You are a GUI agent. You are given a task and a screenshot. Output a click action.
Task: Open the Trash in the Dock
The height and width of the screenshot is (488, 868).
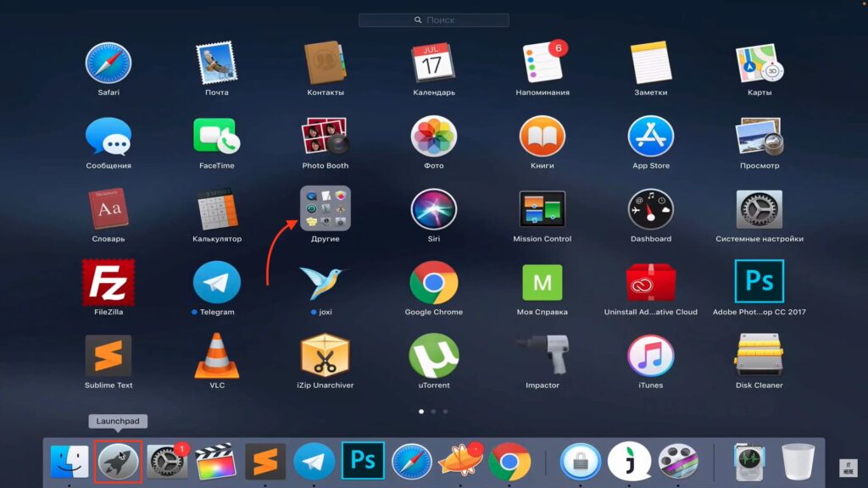tap(798, 461)
